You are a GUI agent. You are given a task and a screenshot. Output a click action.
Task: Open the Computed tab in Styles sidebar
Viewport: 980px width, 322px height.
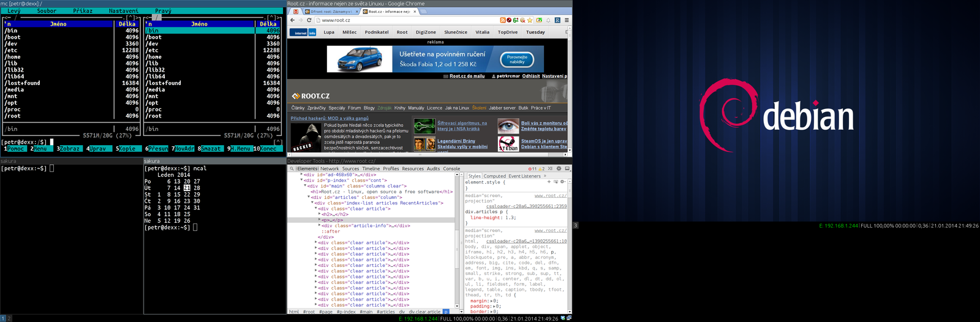point(495,176)
